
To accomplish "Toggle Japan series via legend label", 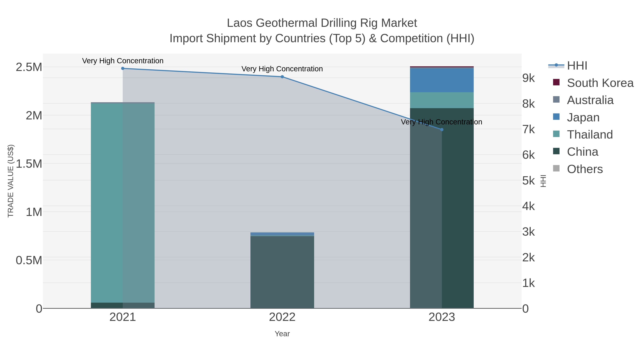I will [583, 117].
